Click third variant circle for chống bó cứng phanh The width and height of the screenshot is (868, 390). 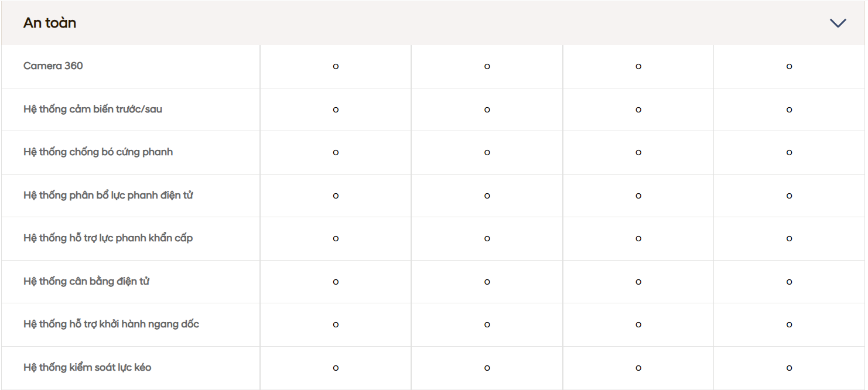(638, 153)
